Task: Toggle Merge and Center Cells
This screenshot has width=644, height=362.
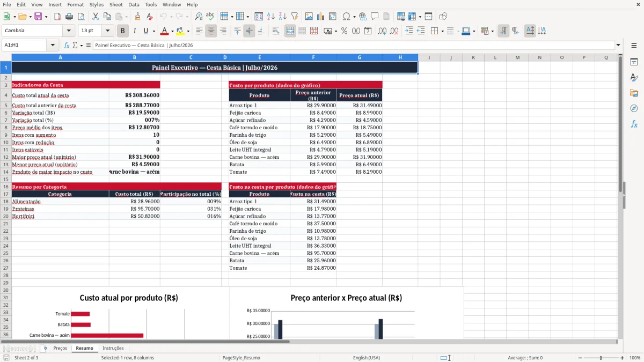Action: 290,31
